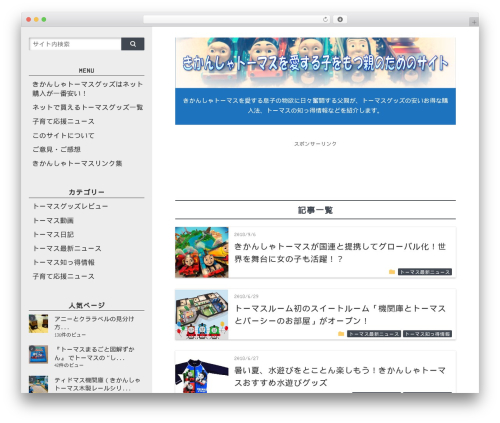Click the round extension icon beside address bar
This screenshot has width=500, height=423.
pyautogui.click(x=340, y=19)
